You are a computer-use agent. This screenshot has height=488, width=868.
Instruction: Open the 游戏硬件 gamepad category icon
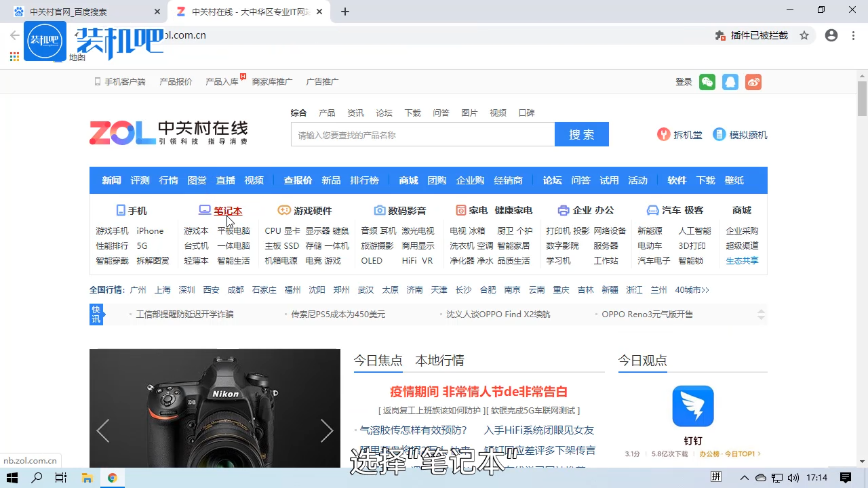click(284, 210)
